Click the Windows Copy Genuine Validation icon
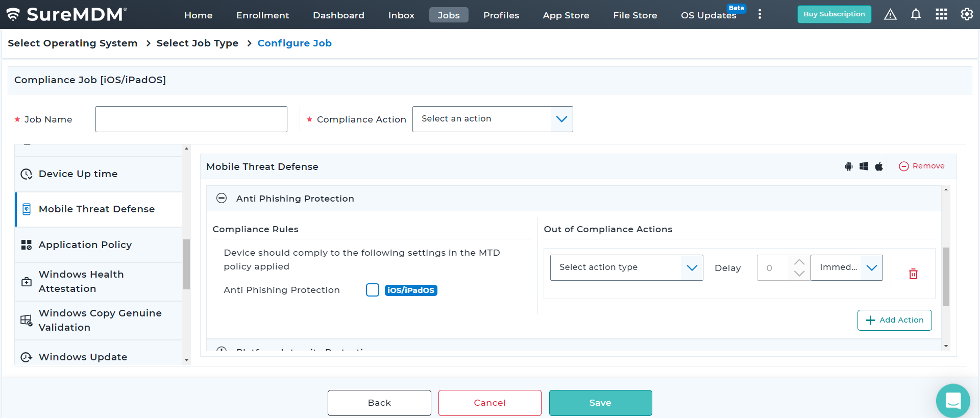 pos(27,321)
